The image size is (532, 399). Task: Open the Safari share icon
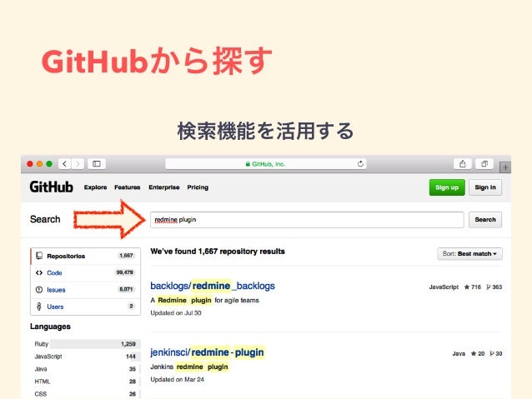coord(463,164)
